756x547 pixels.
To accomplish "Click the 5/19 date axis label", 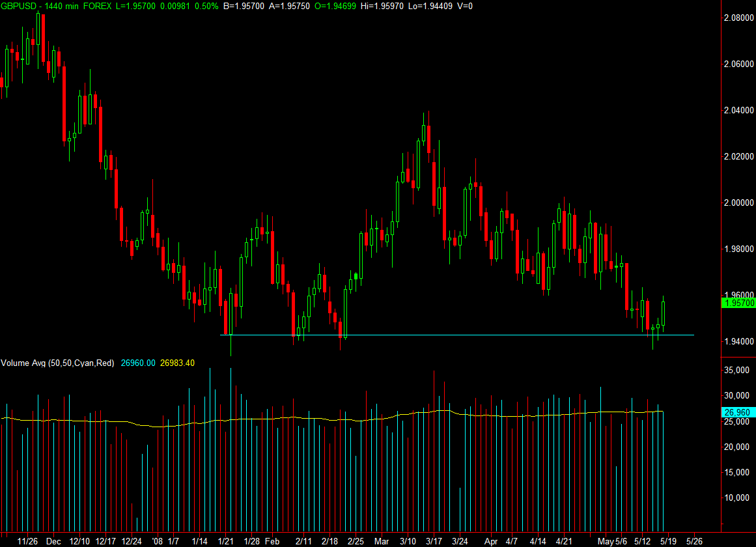I will click(668, 541).
